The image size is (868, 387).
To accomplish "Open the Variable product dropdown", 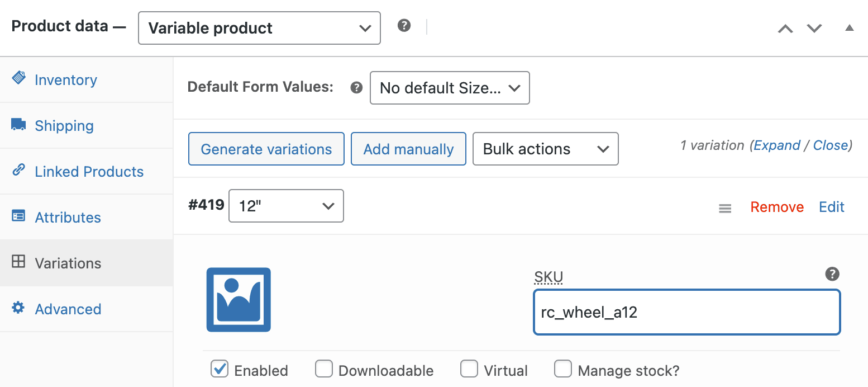I will coord(259,27).
